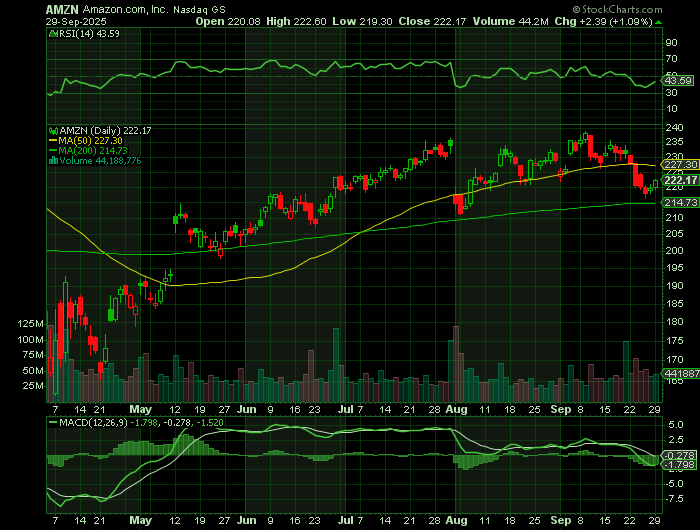Image resolution: width=700 pixels, height=530 pixels.
Task: Select the High 222.60 value
Action: pyautogui.click(x=296, y=21)
